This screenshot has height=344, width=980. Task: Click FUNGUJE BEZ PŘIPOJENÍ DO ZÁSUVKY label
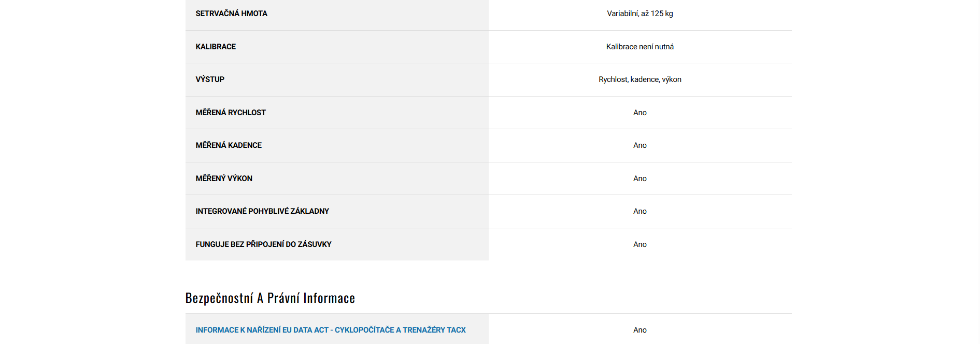[x=263, y=244]
